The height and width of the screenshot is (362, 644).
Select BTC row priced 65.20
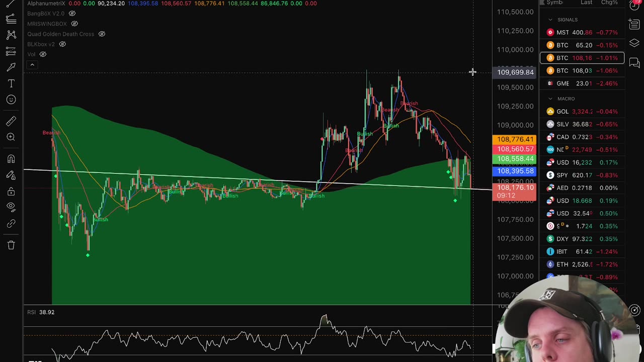(582, 45)
